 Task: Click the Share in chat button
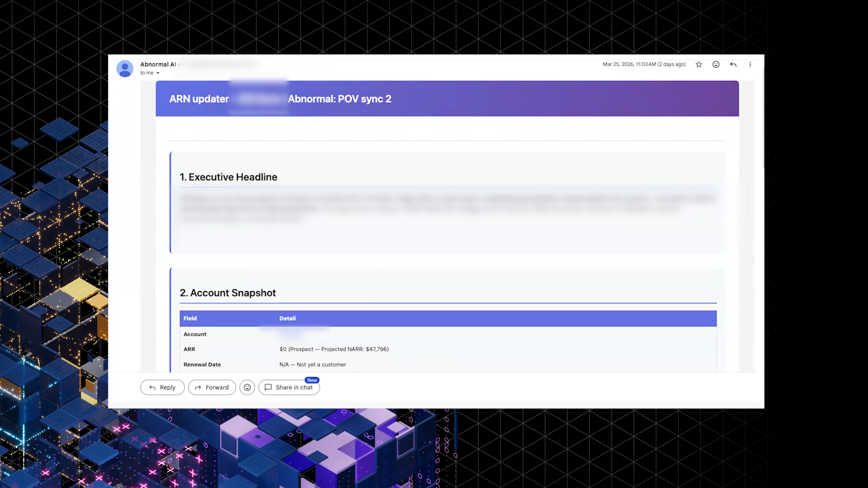point(289,387)
